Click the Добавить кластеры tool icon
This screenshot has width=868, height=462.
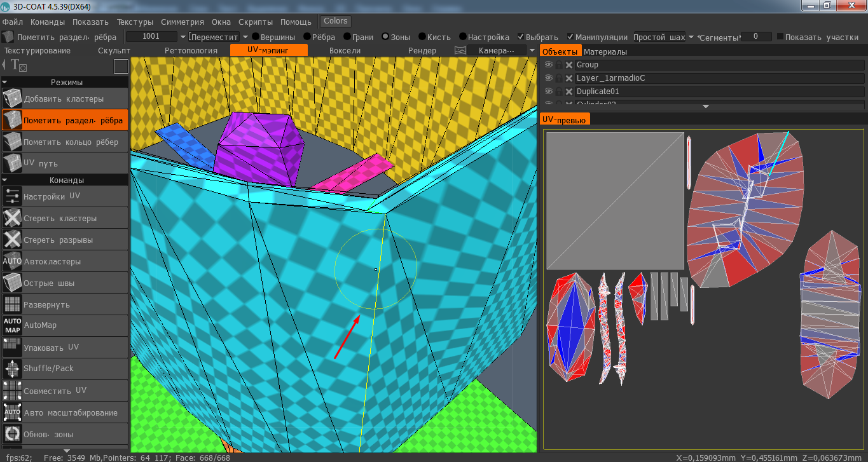coord(12,99)
